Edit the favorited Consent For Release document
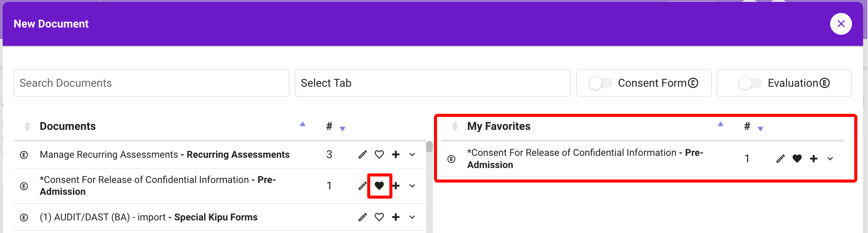 point(781,159)
